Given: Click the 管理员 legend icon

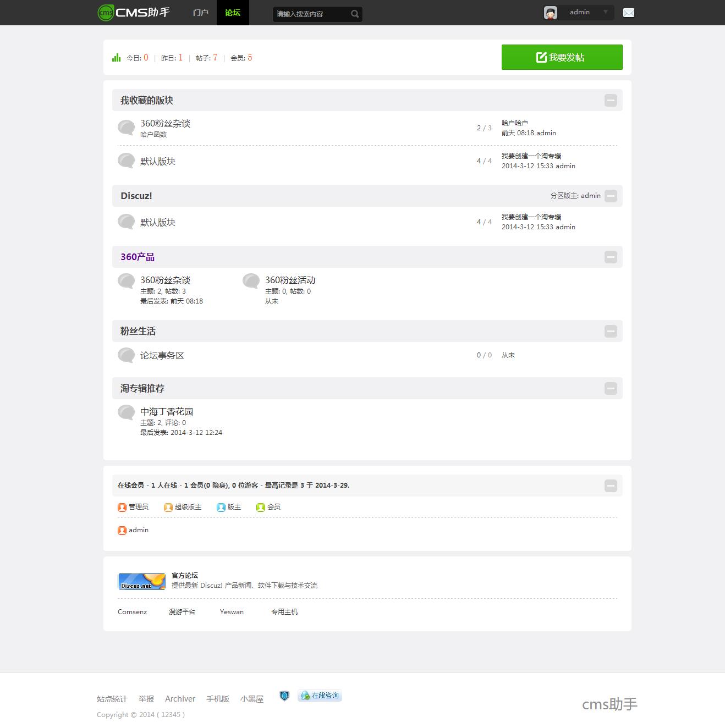Looking at the screenshot, I should (122, 507).
